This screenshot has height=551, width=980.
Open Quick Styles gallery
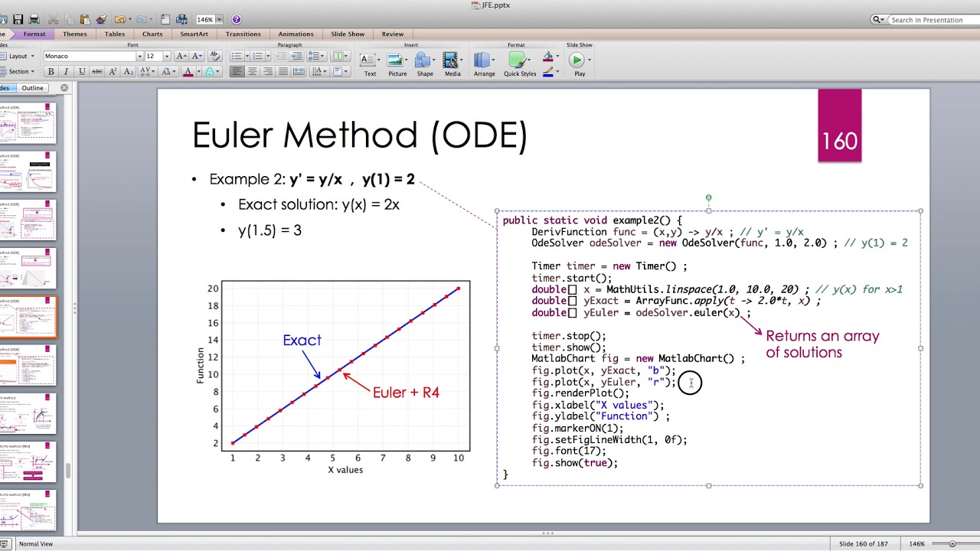coord(520,64)
